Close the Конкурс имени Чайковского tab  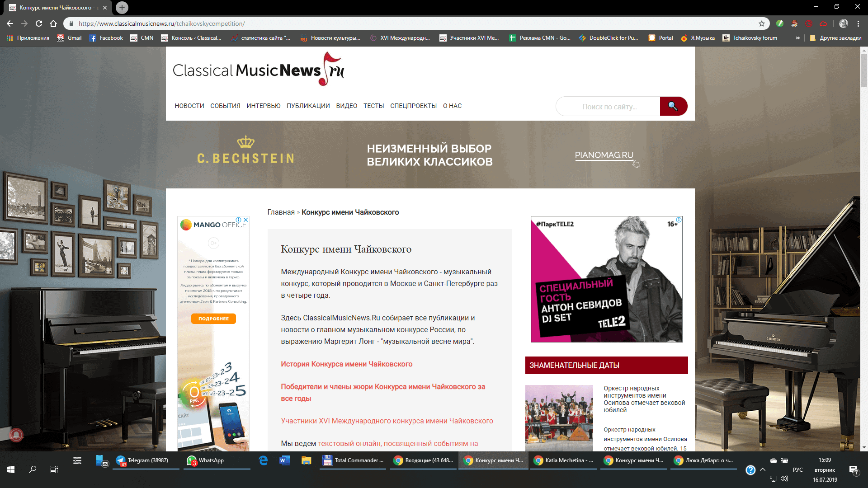105,8
